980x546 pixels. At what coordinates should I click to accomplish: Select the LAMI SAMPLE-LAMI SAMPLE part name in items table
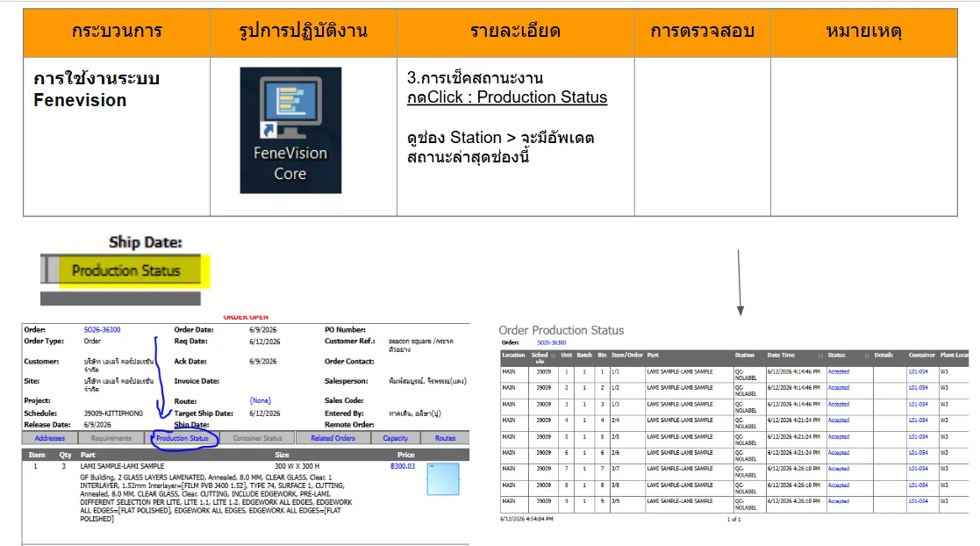[123, 466]
